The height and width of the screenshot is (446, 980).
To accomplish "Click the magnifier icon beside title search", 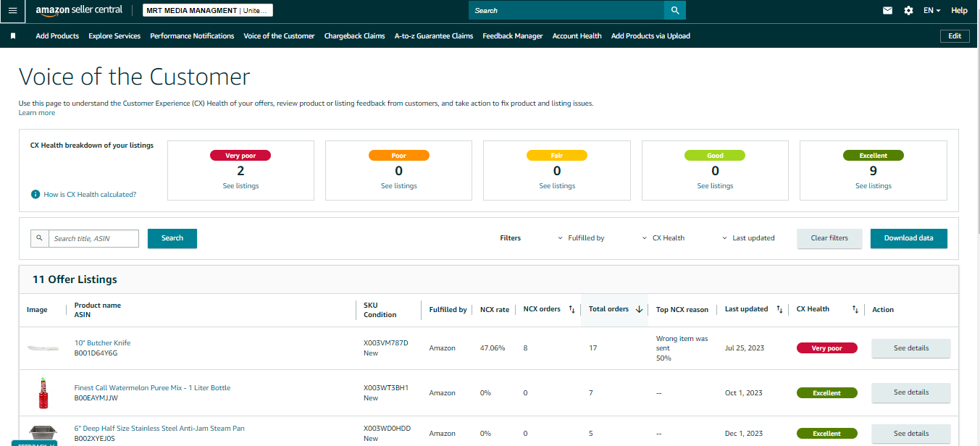I will click(39, 238).
